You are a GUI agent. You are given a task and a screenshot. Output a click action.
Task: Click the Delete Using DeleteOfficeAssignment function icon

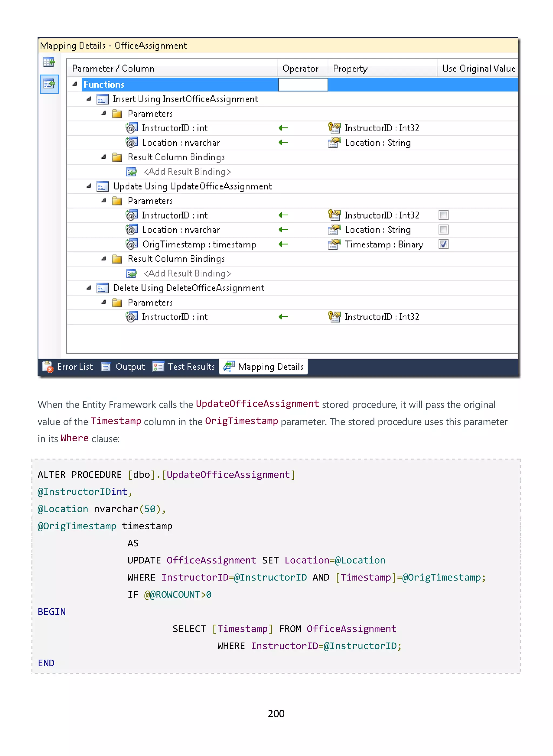[102, 288]
